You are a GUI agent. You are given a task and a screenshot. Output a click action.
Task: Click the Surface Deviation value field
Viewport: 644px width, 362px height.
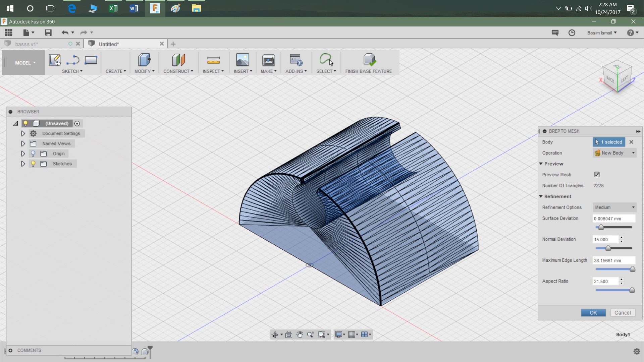point(614,219)
